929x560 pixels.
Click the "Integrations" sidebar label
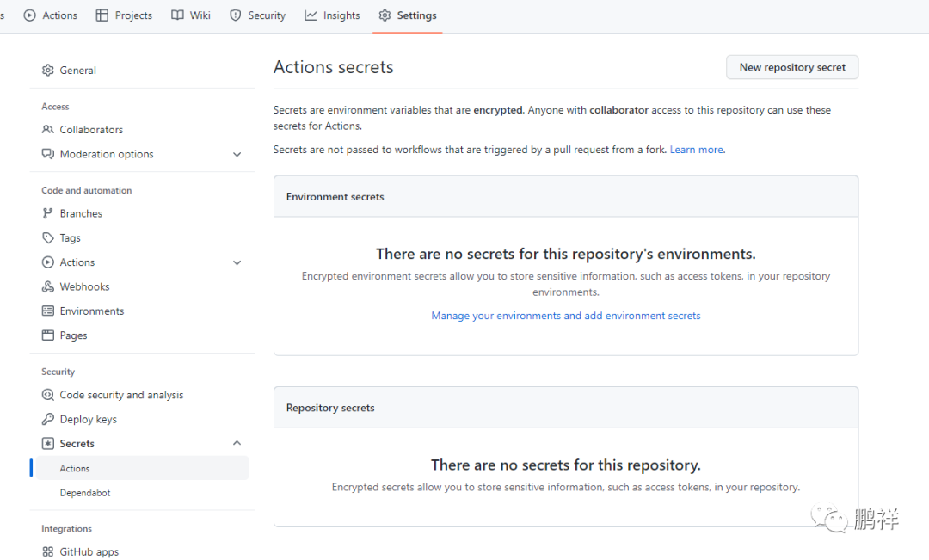tap(66, 528)
